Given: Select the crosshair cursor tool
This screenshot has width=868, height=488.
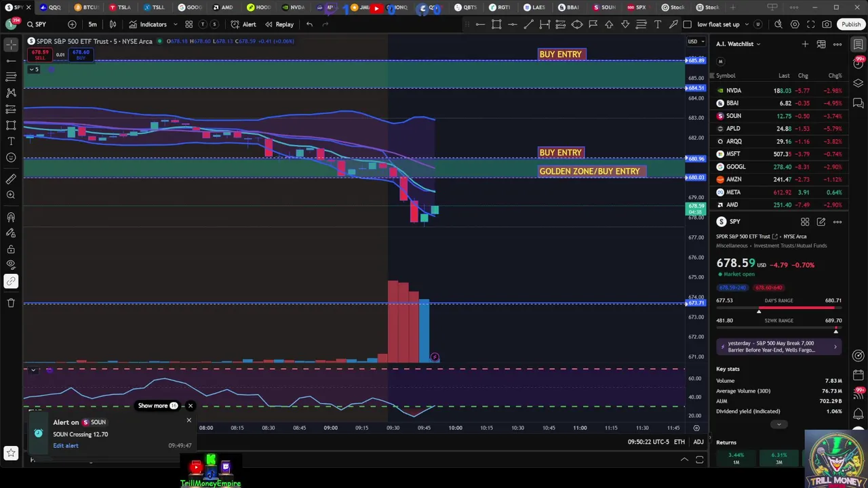Looking at the screenshot, I should pos(11,45).
